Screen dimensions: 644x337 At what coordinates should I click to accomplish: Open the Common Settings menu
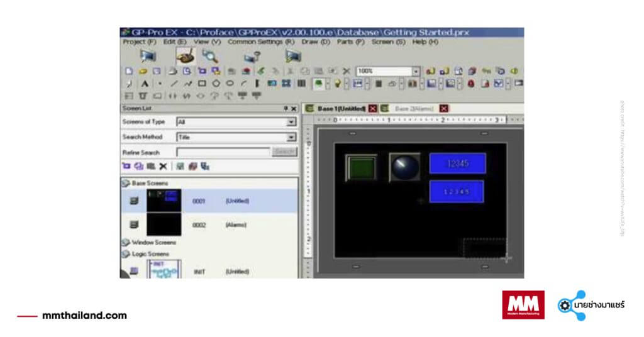click(x=260, y=41)
